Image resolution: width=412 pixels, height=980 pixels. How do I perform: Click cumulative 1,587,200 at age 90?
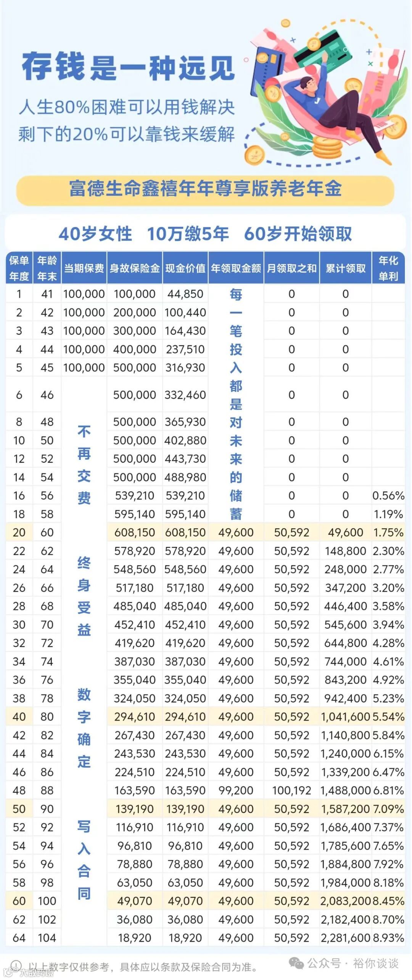[346, 809]
